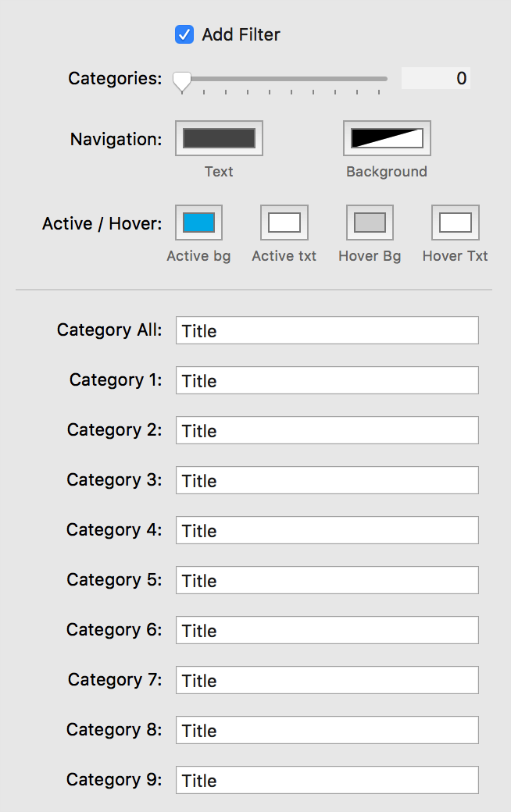Click the Category 2 title field

click(327, 430)
